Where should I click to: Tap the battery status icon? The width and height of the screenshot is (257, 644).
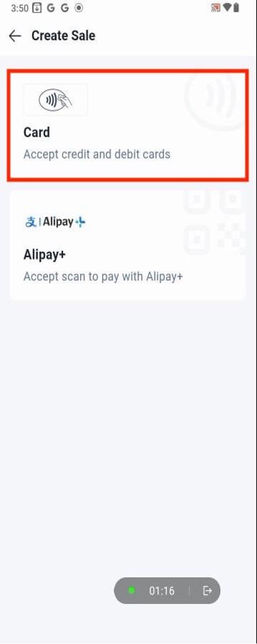pos(236,8)
